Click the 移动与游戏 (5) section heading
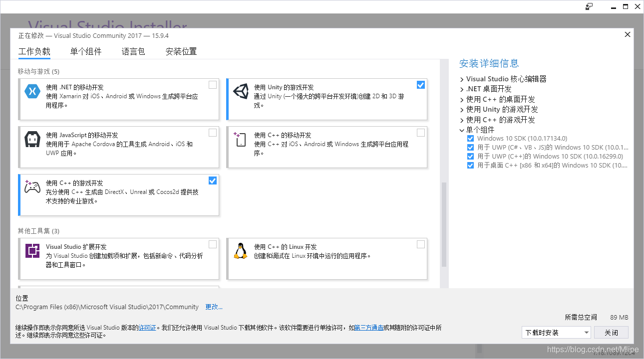 pyautogui.click(x=38, y=71)
